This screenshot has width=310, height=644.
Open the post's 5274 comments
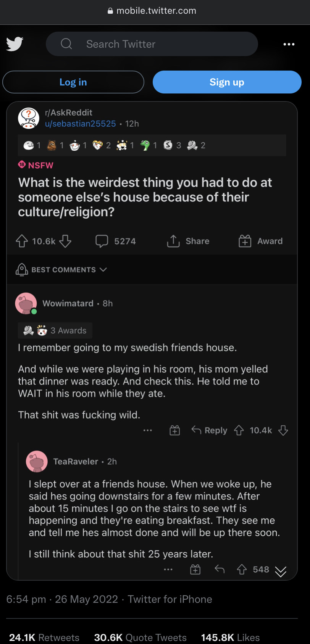[115, 241]
